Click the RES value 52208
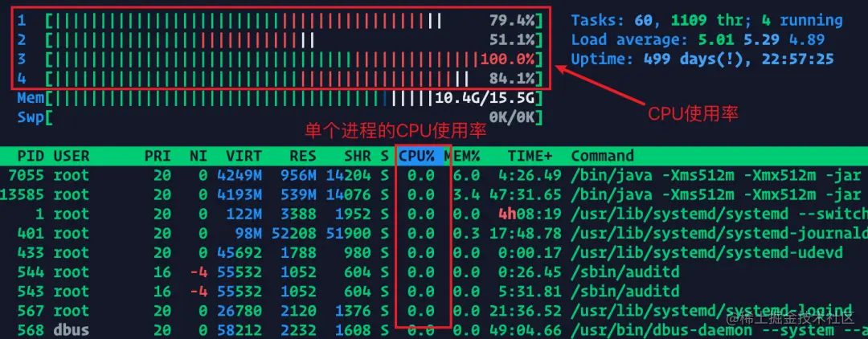 tap(294, 234)
